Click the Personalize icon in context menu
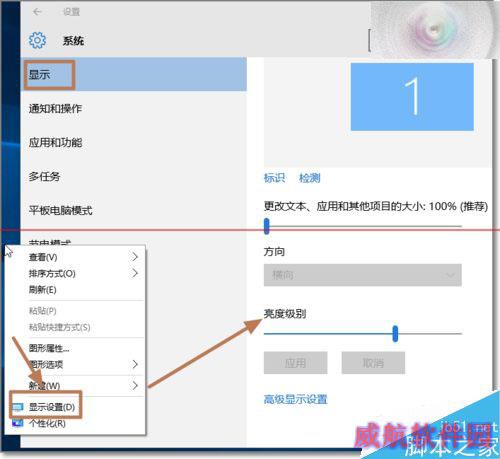This screenshot has height=459, width=500. pos(18,423)
